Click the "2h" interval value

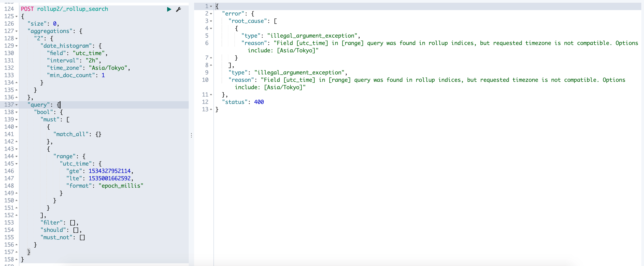pyautogui.click(x=92, y=60)
